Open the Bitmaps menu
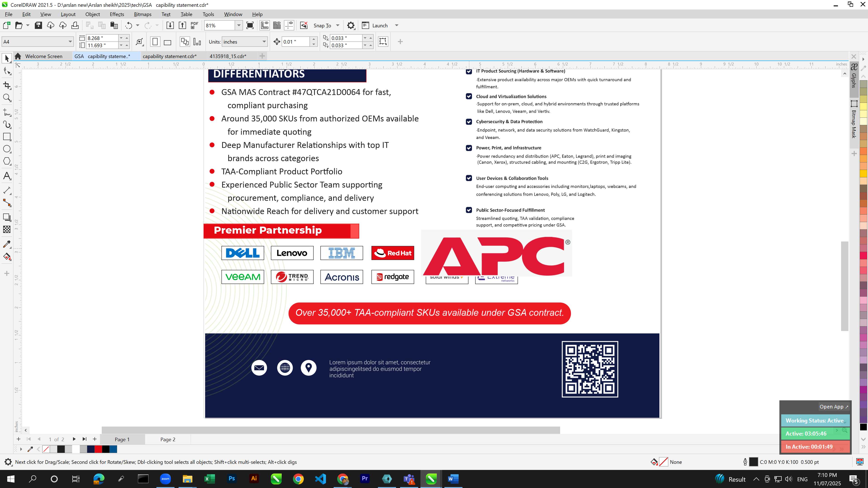This screenshot has height=488, width=868. tap(143, 14)
